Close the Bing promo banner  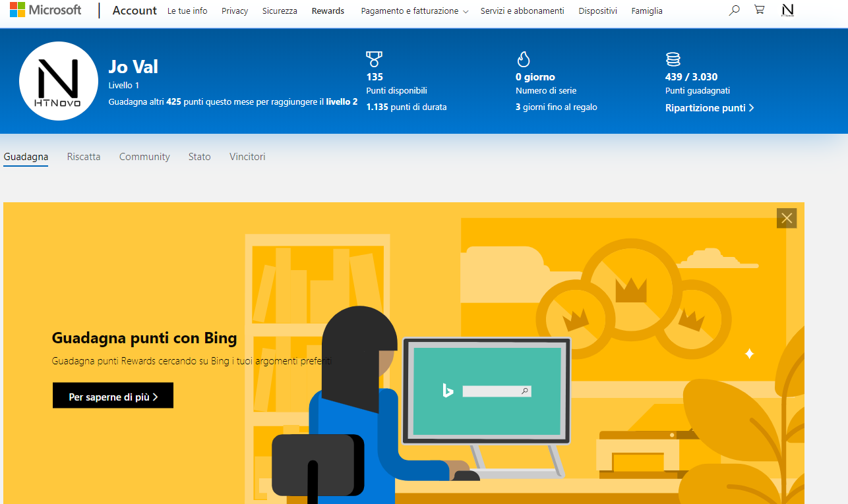[787, 218]
